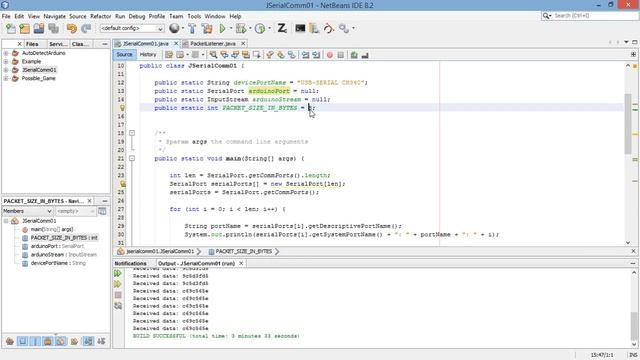The height and width of the screenshot is (360, 640).
Task: Click the Stop Macro Recording square icon
Action: click(340, 55)
